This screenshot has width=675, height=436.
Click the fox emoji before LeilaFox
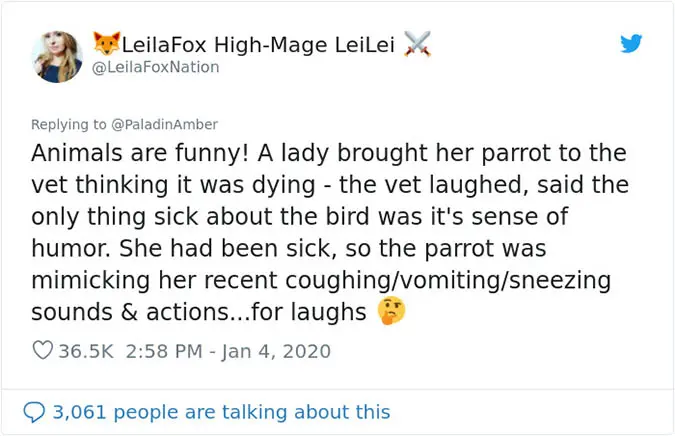104,43
